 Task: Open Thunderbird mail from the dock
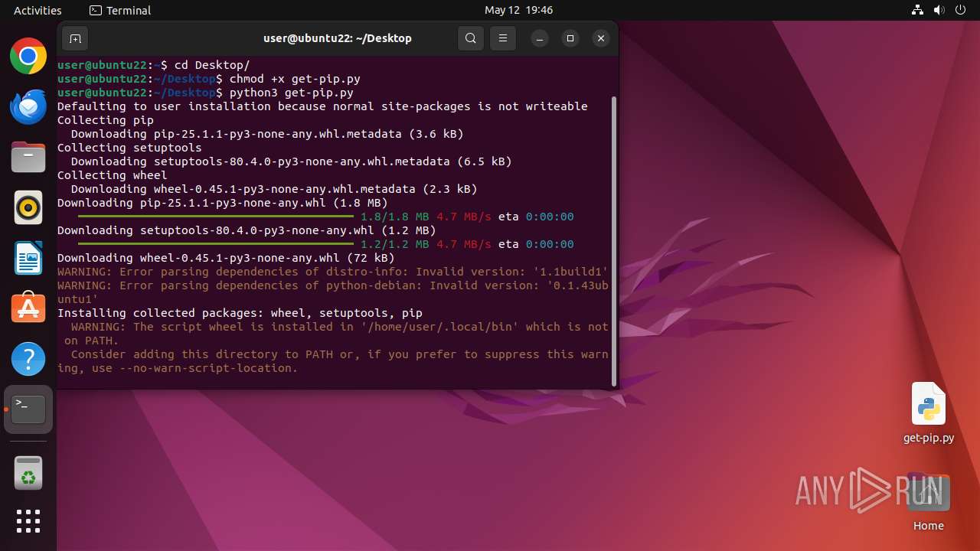click(28, 106)
